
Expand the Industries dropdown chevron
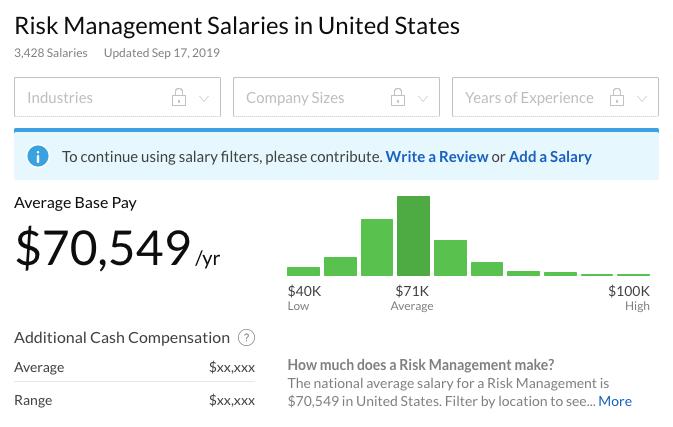click(x=205, y=98)
